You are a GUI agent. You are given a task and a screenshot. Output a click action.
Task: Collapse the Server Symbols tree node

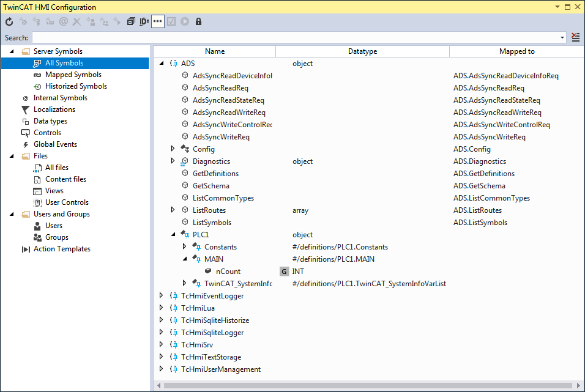click(12, 51)
